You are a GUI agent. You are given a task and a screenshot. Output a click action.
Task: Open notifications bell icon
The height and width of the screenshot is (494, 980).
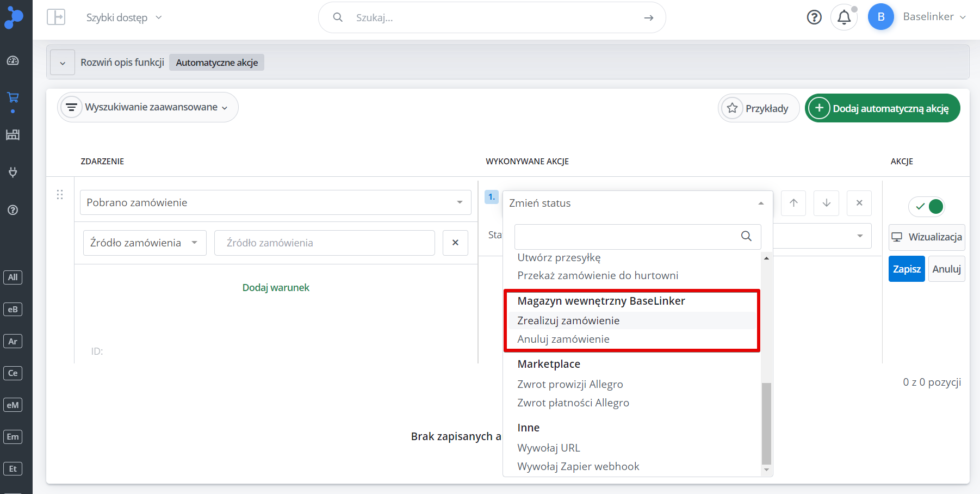844,17
